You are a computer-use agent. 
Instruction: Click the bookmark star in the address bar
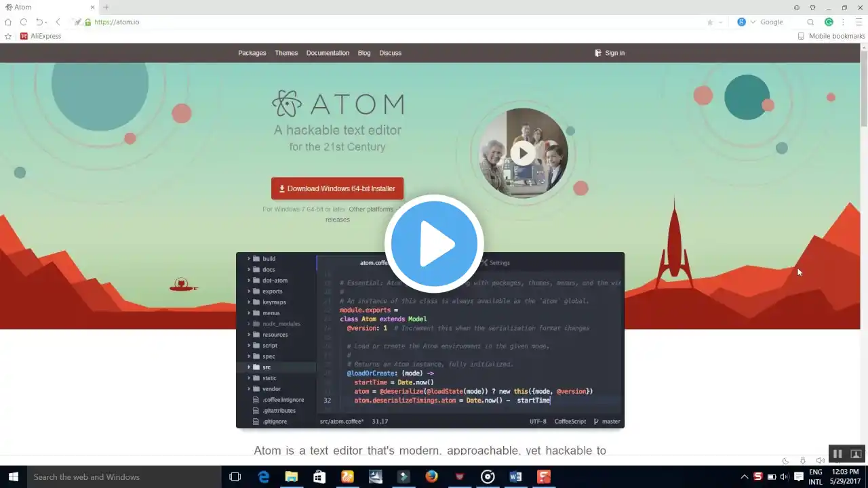[710, 22]
